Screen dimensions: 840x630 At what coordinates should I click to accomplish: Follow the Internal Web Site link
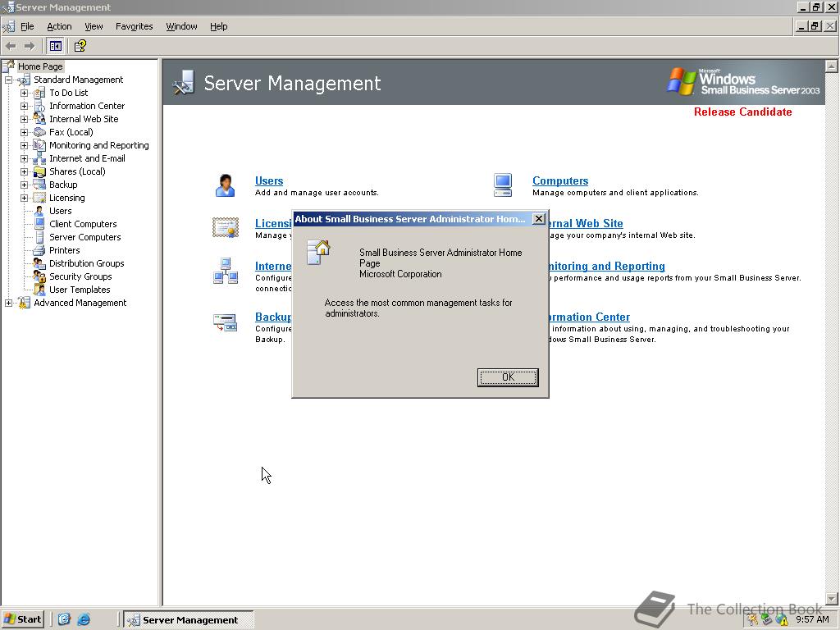587,223
